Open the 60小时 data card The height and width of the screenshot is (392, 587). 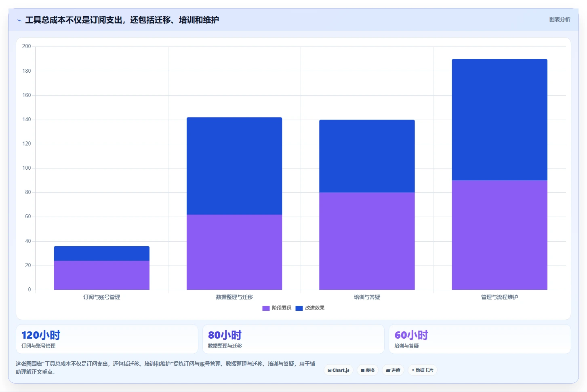click(480, 339)
